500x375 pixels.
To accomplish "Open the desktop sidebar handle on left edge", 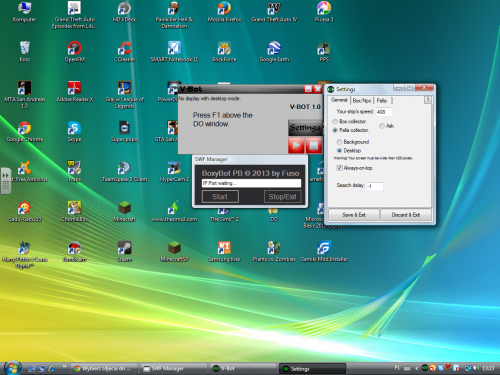I will (6, 181).
